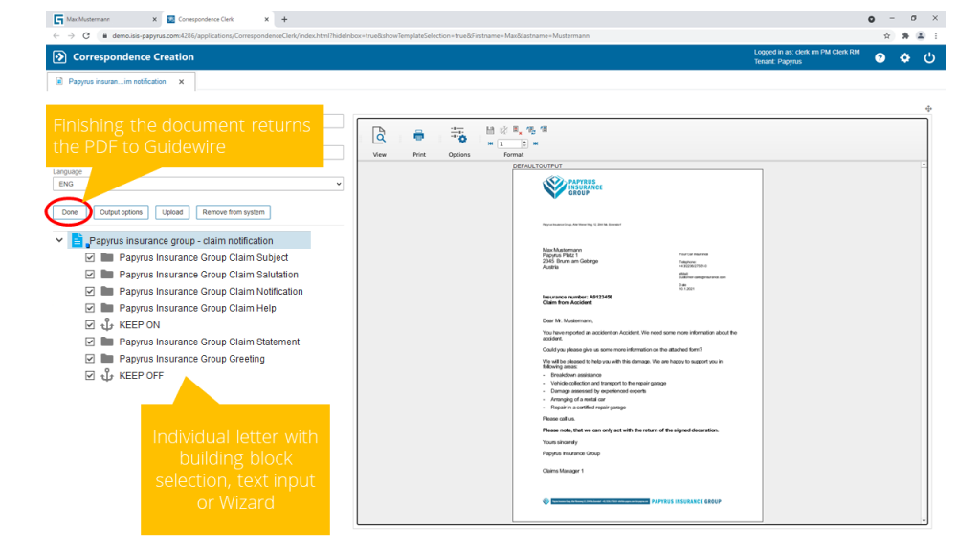Click the letter preview page thumbnail

click(x=637, y=345)
